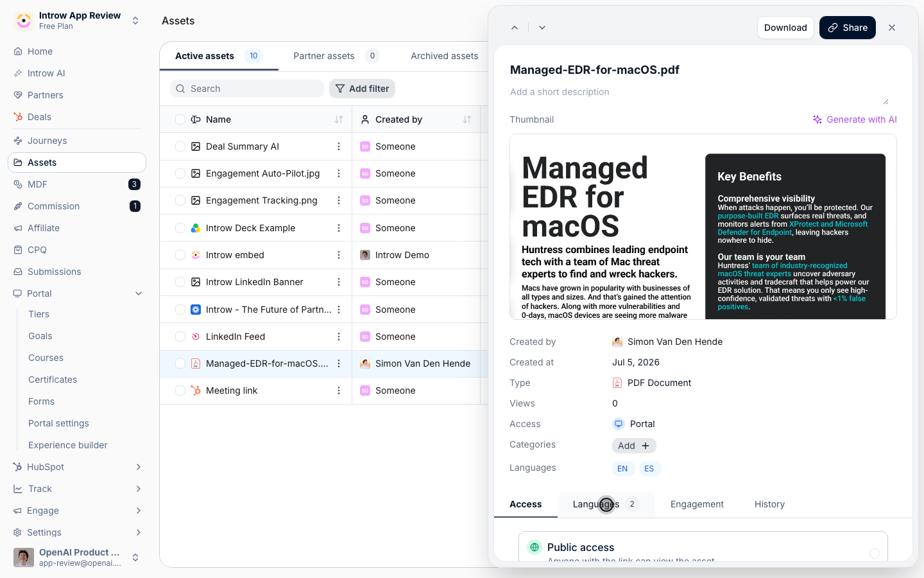Expand the HubSpot sidebar section

(x=139, y=467)
